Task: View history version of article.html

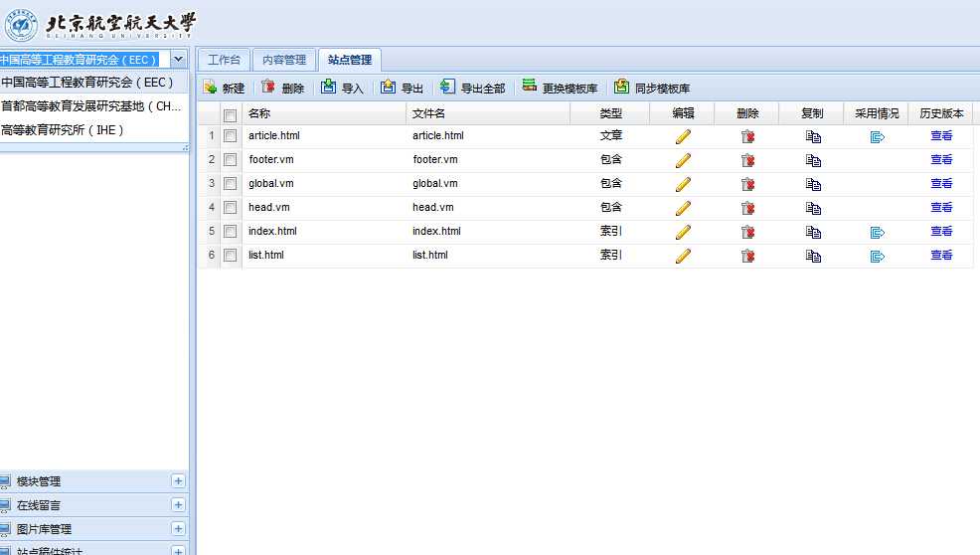Action: click(941, 136)
